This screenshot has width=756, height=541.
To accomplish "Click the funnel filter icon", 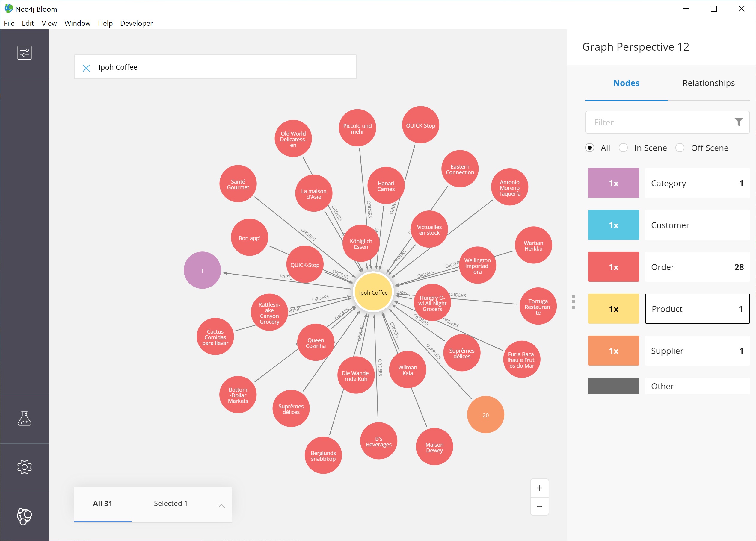I will [738, 122].
